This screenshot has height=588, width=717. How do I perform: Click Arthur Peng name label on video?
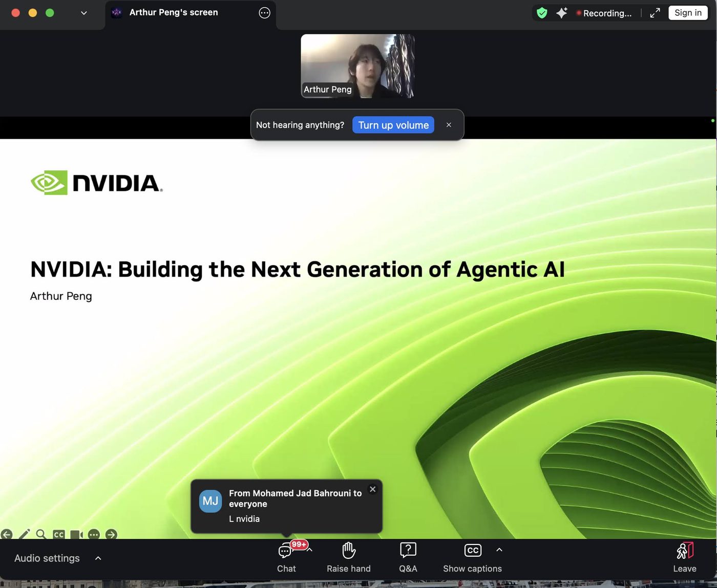(328, 90)
